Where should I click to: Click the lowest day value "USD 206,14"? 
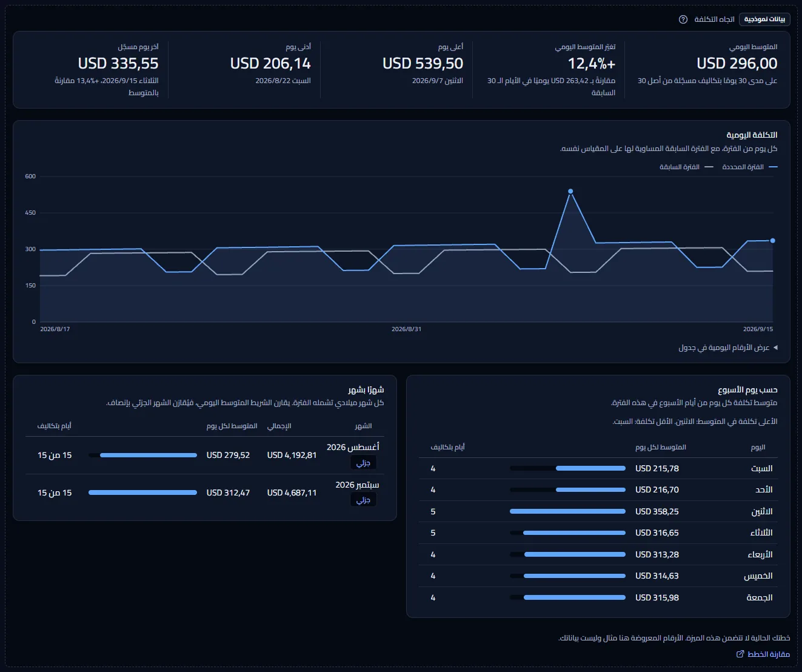(x=270, y=63)
